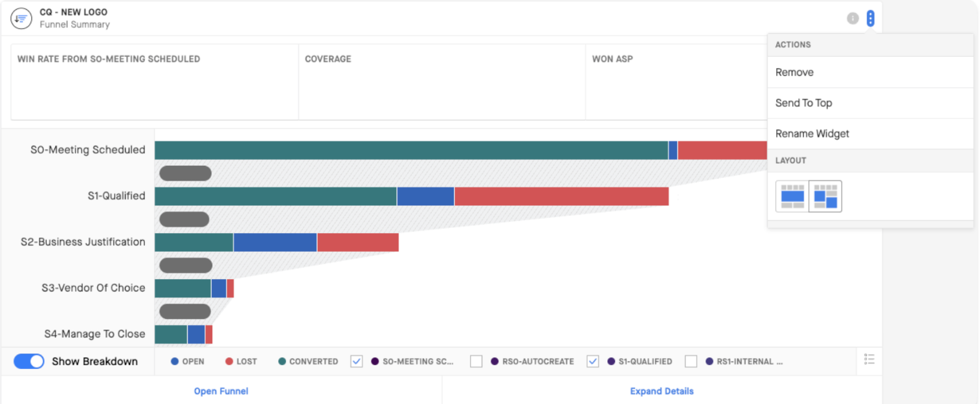Click the S0-Meeting Scheduled stage label
Image resolution: width=980 pixels, height=404 pixels.
(88, 150)
